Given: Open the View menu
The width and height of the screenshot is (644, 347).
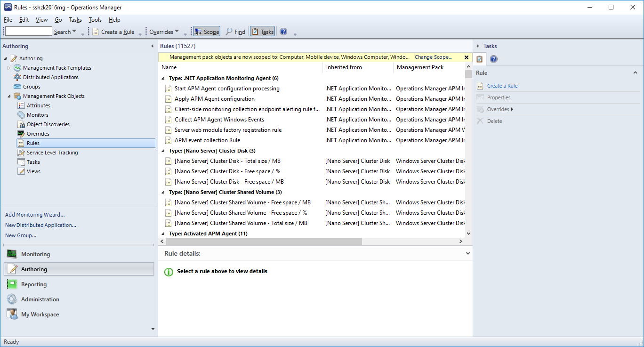Looking at the screenshot, I should coord(42,20).
